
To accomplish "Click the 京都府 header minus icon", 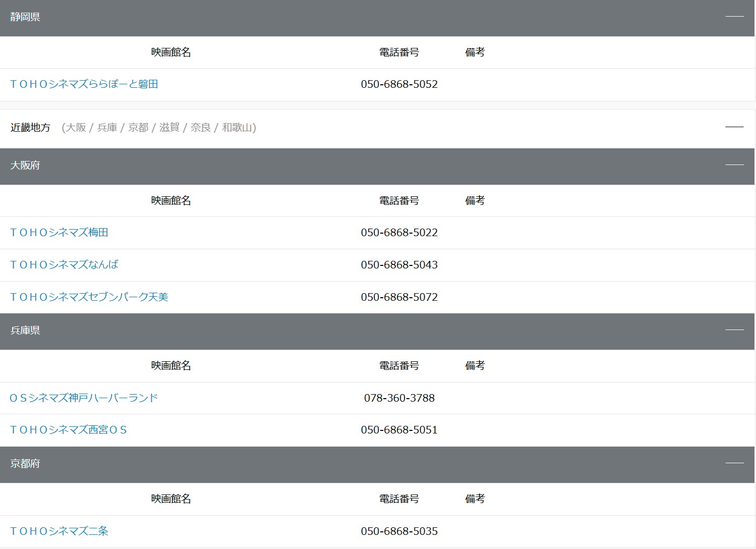I will pyautogui.click(x=734, y=463).
